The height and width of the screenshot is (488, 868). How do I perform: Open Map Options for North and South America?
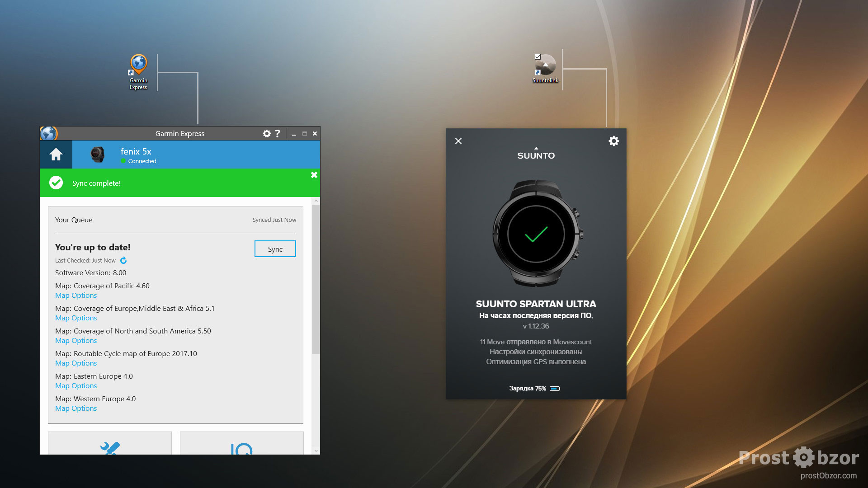point(76,341)
